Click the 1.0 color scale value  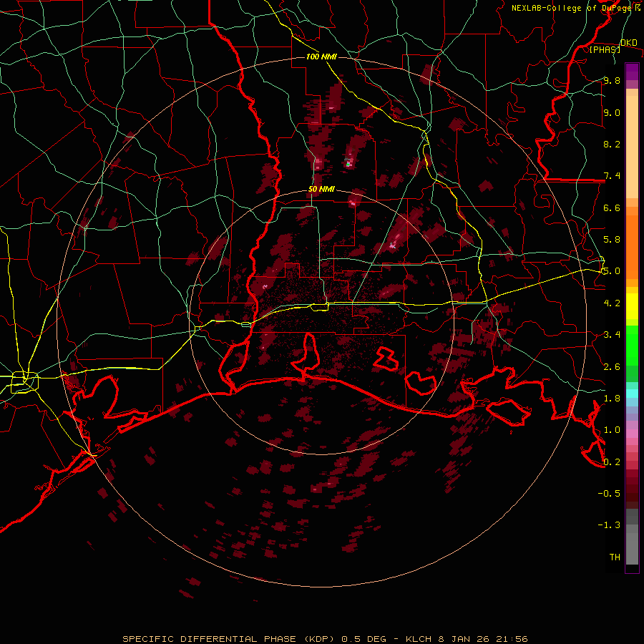(612, 430)
